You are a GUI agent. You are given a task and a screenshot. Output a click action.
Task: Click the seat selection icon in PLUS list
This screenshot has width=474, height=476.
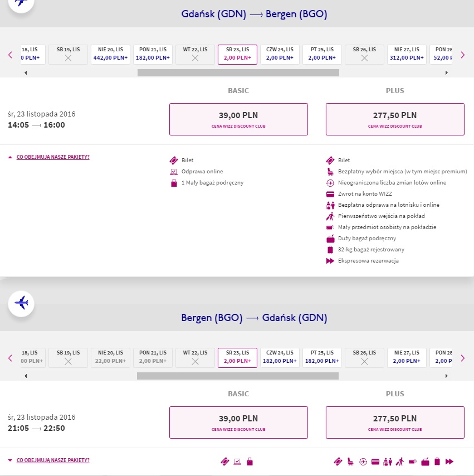pyautogui.click(x=330, y=172)
